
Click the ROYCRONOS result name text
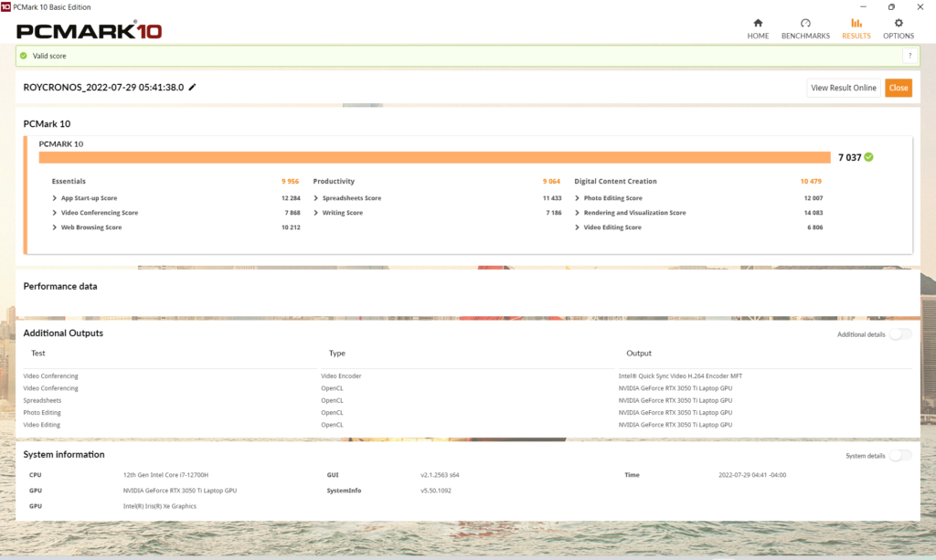pyautogui.click(x=103, y=87)
